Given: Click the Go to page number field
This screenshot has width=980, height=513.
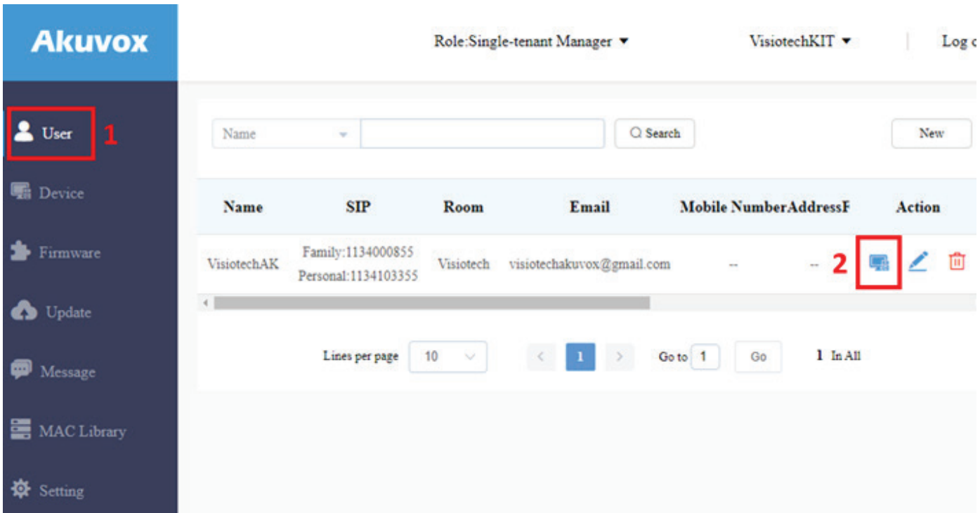Looking at the screenshot, I should (705, 356).
